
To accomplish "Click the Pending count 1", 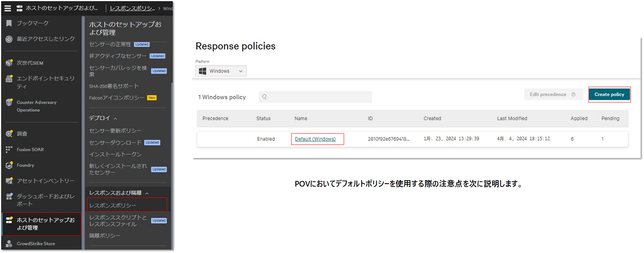I will pos(602,139).
